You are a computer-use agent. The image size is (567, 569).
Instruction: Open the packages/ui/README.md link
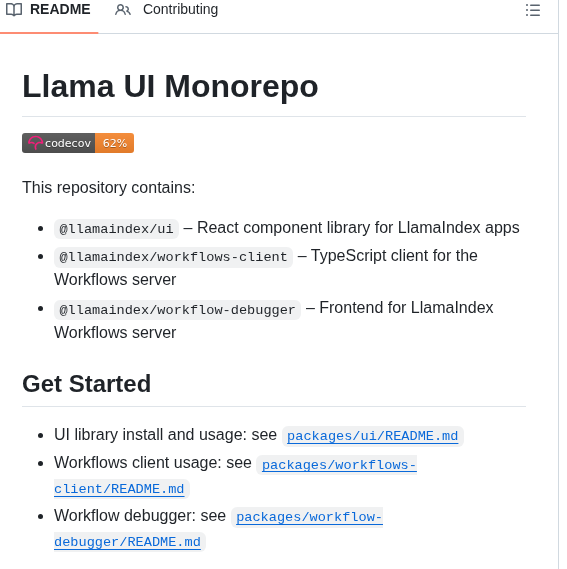tap(372, 436)
